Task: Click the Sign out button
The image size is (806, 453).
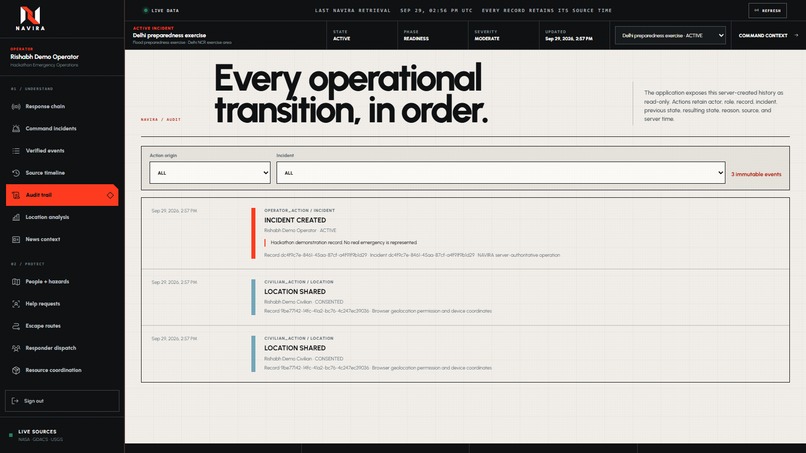Action: click(62, 401)
